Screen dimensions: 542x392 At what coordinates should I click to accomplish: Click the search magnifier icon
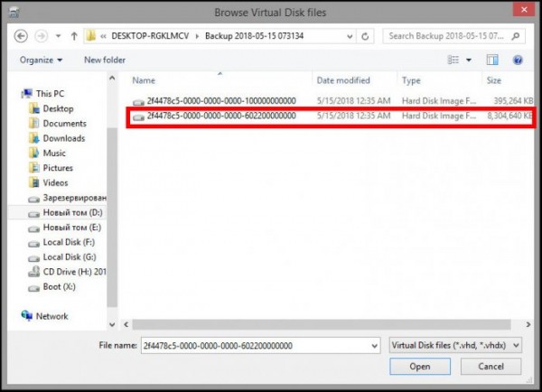point(516,36)
